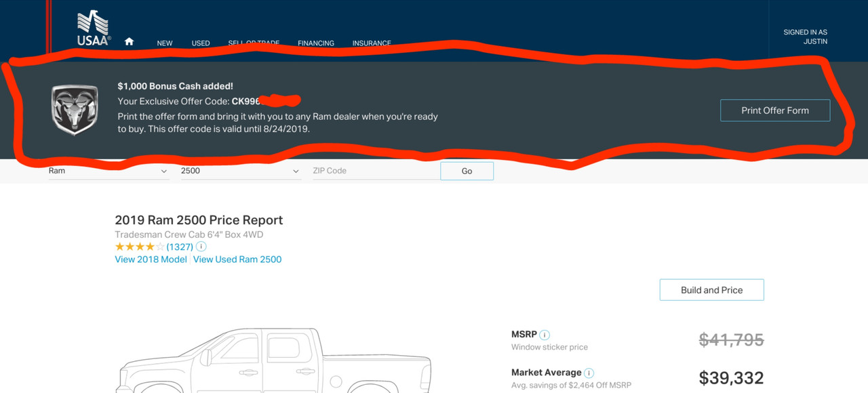Expand the Ram make dropdown

[x=107, y=171]
